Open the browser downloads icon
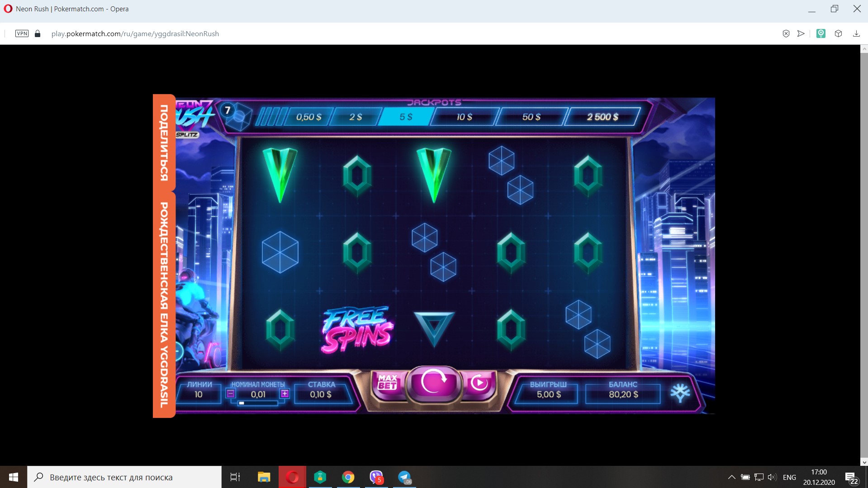Image resolution: width=868 pixels, height=488 pixels. tap(856, 33)
